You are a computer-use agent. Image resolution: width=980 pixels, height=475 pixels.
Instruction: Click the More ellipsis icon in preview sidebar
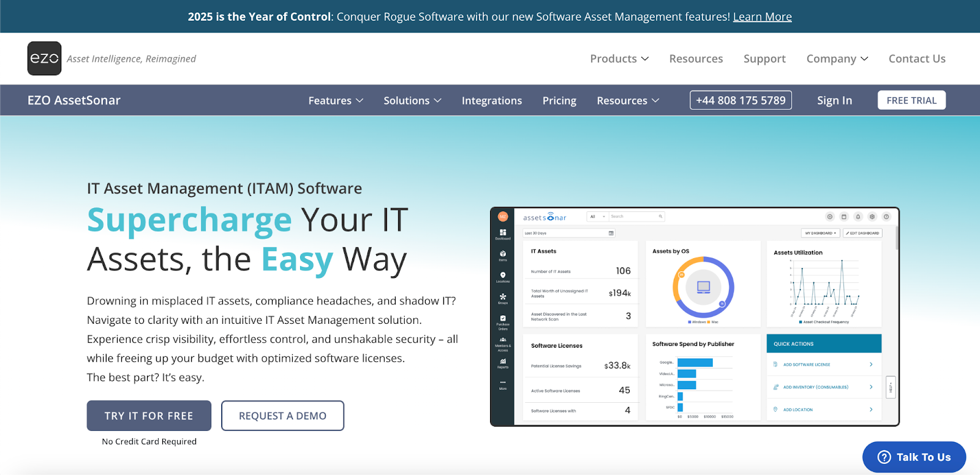click(x=503, y=384)
